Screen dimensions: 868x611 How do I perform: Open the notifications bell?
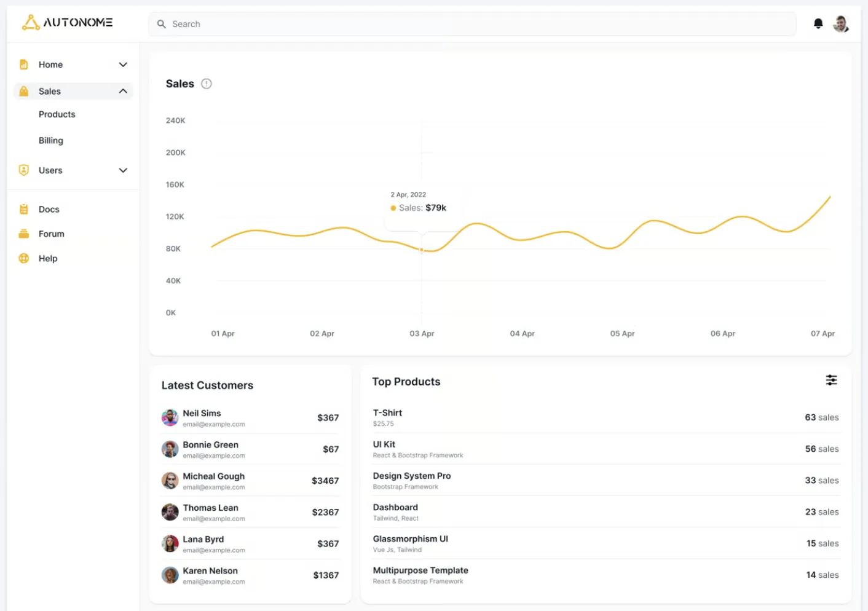(x=818, y=24)
